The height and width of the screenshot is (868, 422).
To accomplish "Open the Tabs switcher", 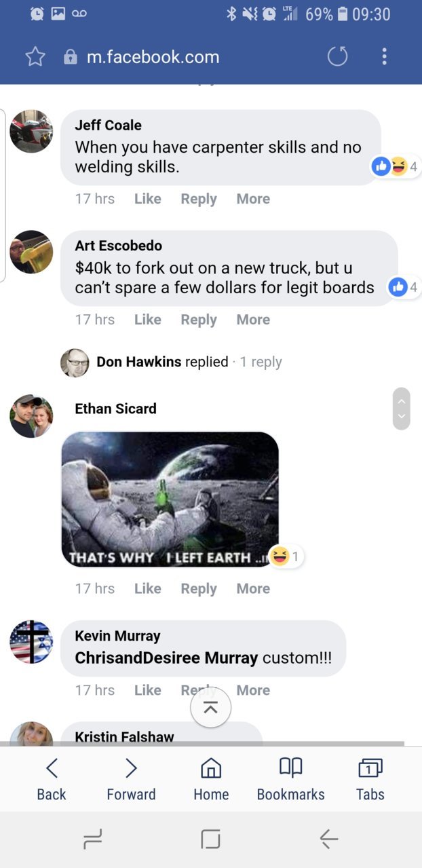I will coord(370,779).
